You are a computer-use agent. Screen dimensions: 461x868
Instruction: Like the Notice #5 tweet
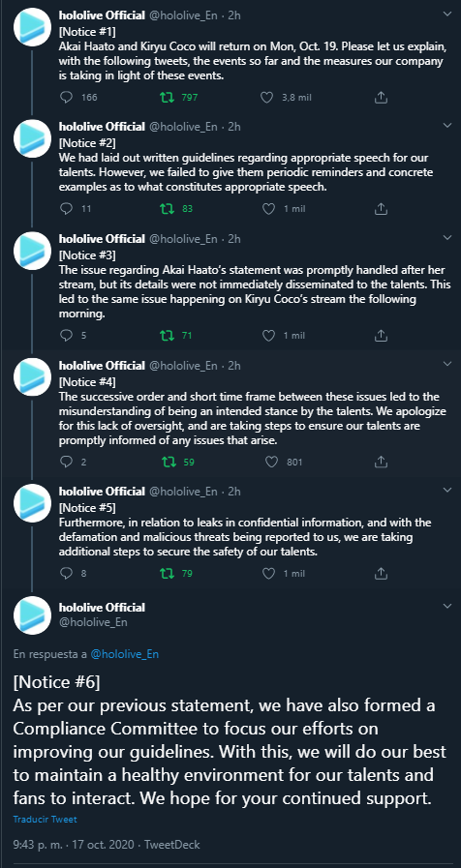pyautogui.click(x=268, y=573)
